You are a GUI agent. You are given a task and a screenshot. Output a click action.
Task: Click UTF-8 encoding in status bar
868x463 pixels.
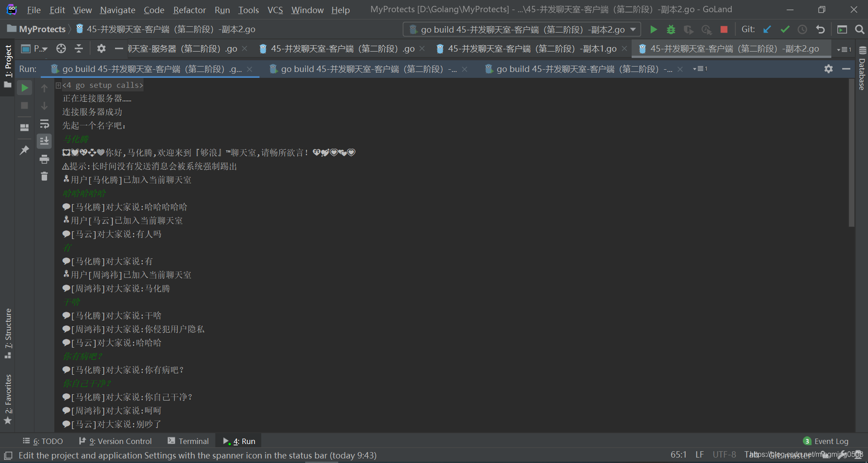point(724,454)
